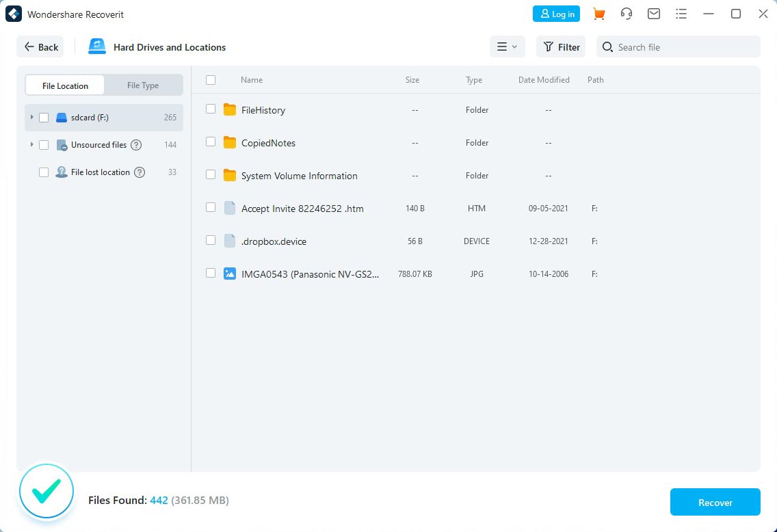Check the FileHistory folder checkbox
The image size is (777, 532).
pyautogui.click(x=211, y=109)
